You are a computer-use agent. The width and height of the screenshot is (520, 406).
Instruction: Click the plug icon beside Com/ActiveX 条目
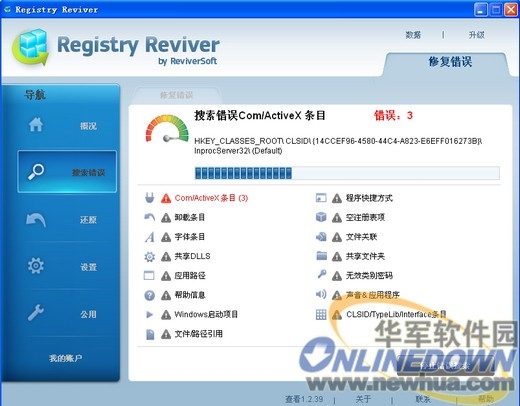tap(149, 198)
